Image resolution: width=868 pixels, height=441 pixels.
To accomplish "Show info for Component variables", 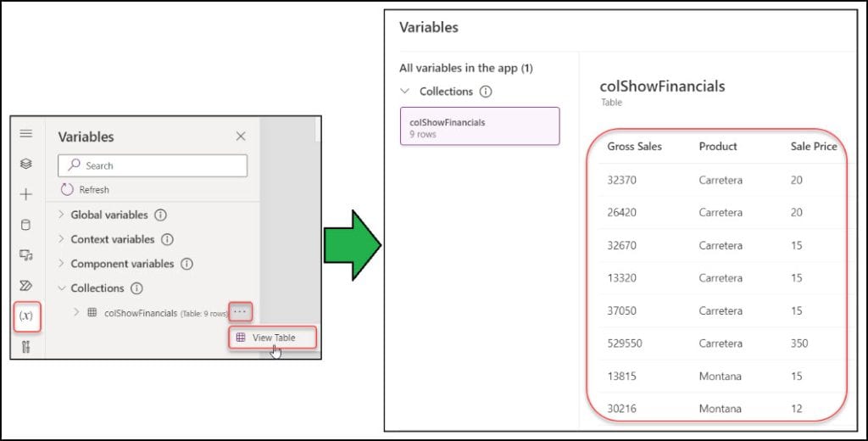I will [x=187, y=264].
